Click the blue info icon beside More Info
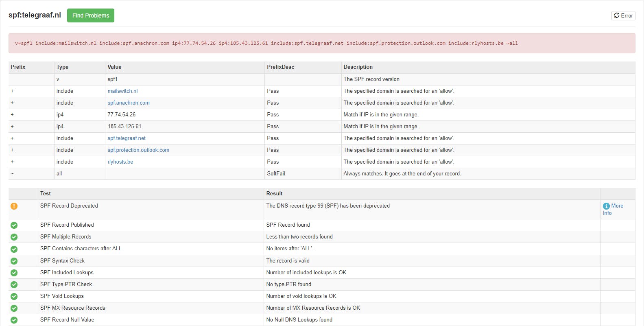This screenshot has height=326, width=644. point(606,206)
